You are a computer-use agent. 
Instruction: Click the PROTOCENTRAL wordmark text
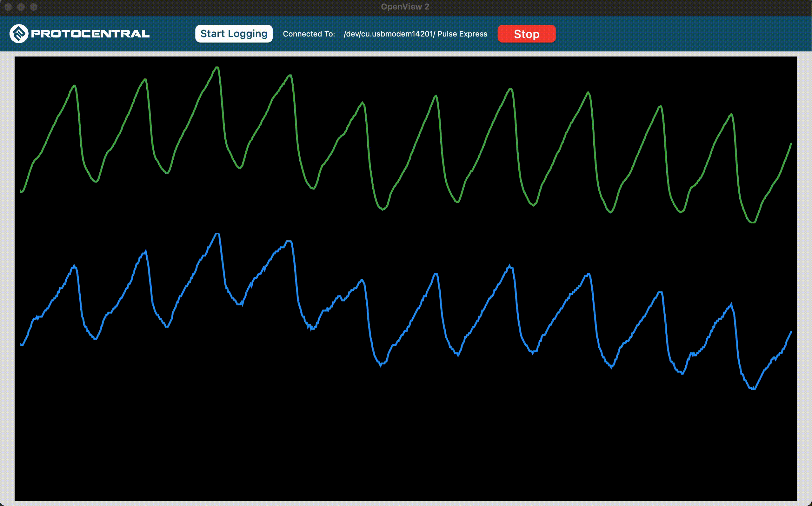90,34
